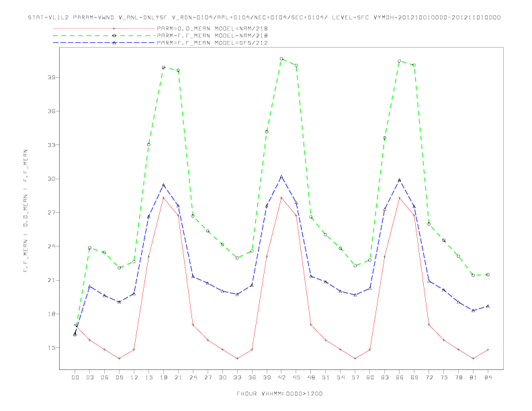Click the green dashed legend line sample

(x=104, y=36)
